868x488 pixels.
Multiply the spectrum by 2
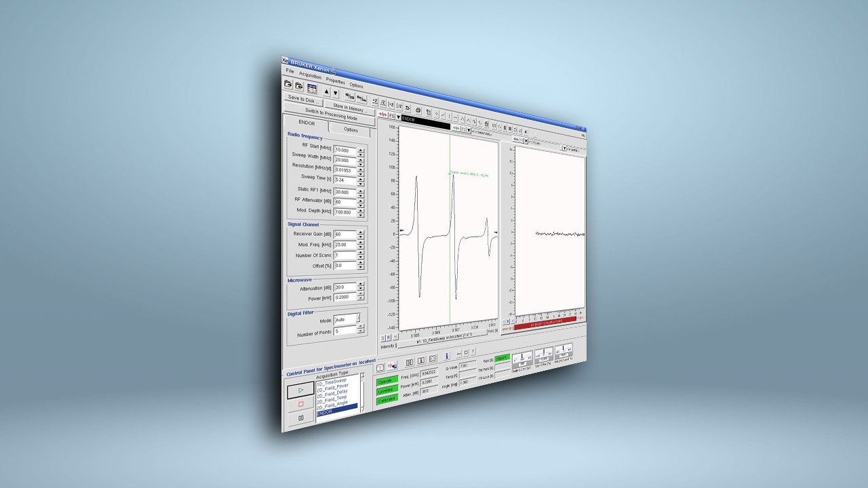tap(374, 100)
